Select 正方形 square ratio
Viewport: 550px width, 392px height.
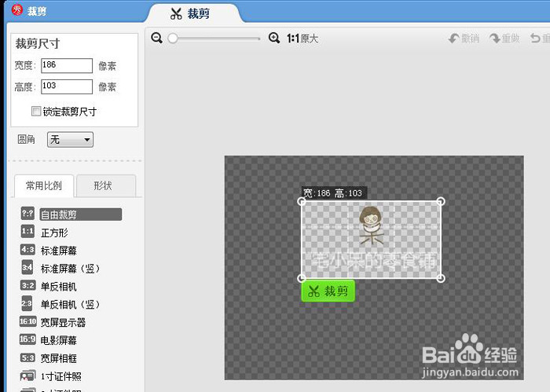click(x=54, y=233)
